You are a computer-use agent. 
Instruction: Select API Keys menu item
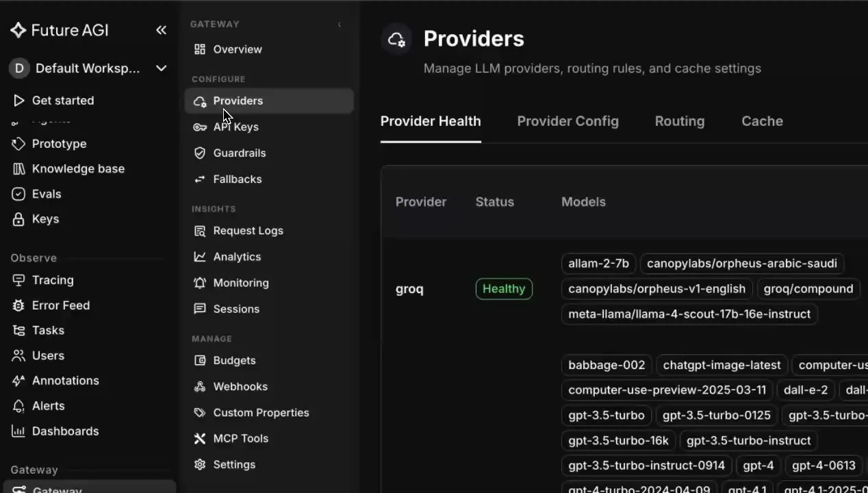click(235, 127)
